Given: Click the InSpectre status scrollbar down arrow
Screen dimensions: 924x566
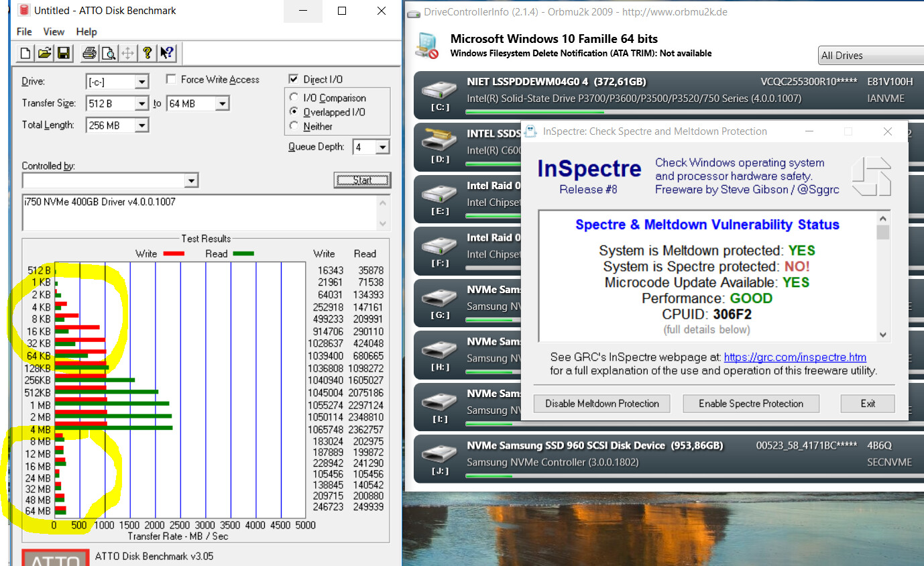Looking at the screenshot, I should click(x=883, y=335).
